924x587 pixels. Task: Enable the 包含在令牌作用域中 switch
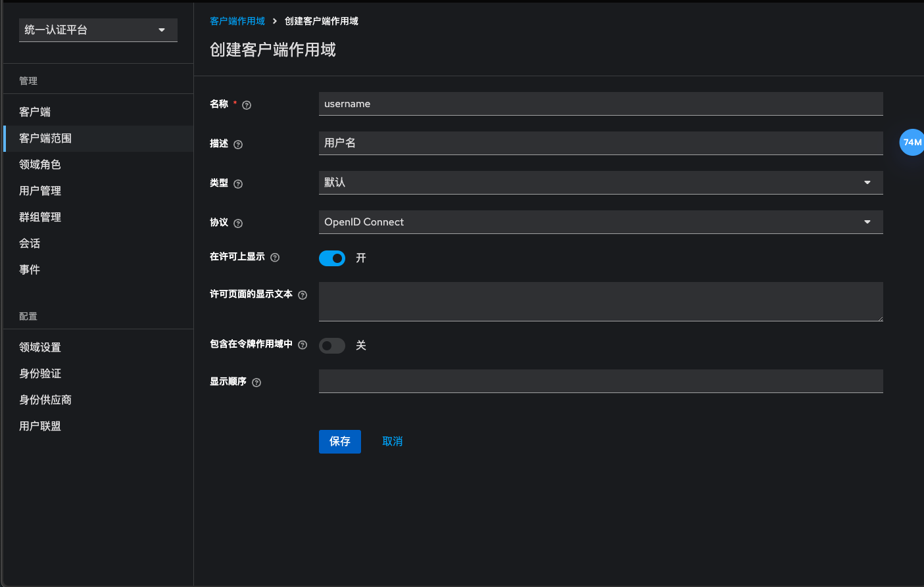(x=332, y=346)
